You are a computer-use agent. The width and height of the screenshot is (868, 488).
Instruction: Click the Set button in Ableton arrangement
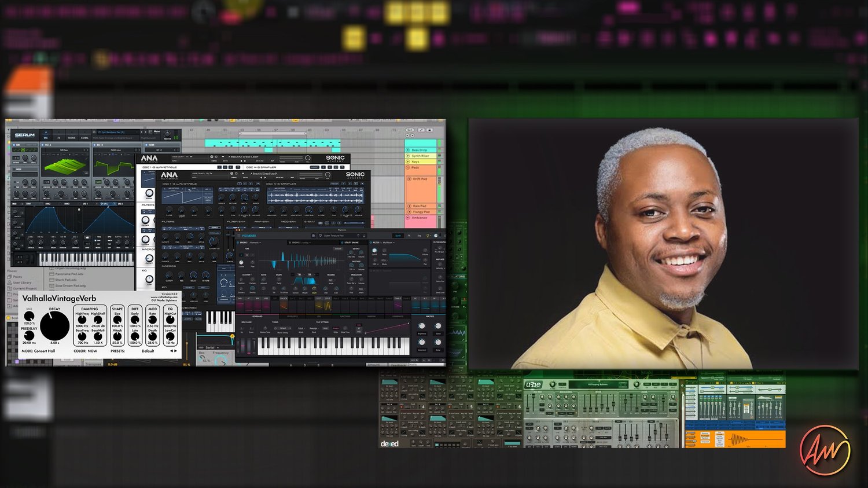click(410, 130)
